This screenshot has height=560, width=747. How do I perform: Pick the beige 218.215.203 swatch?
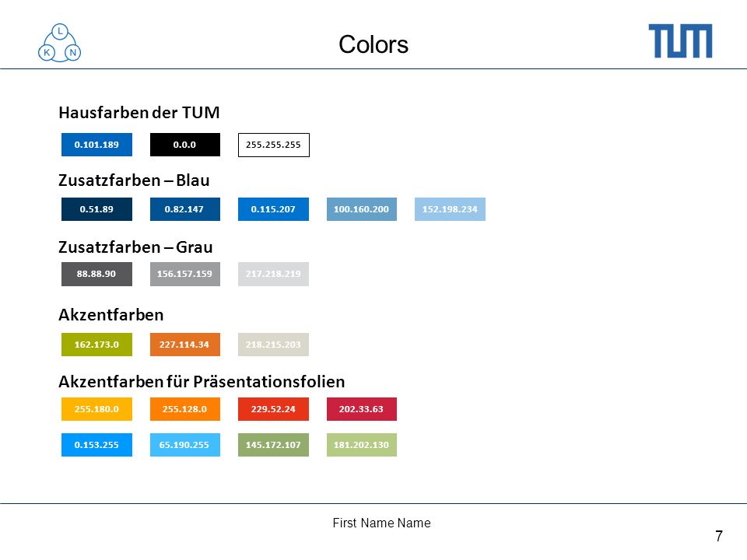(273, 345)
